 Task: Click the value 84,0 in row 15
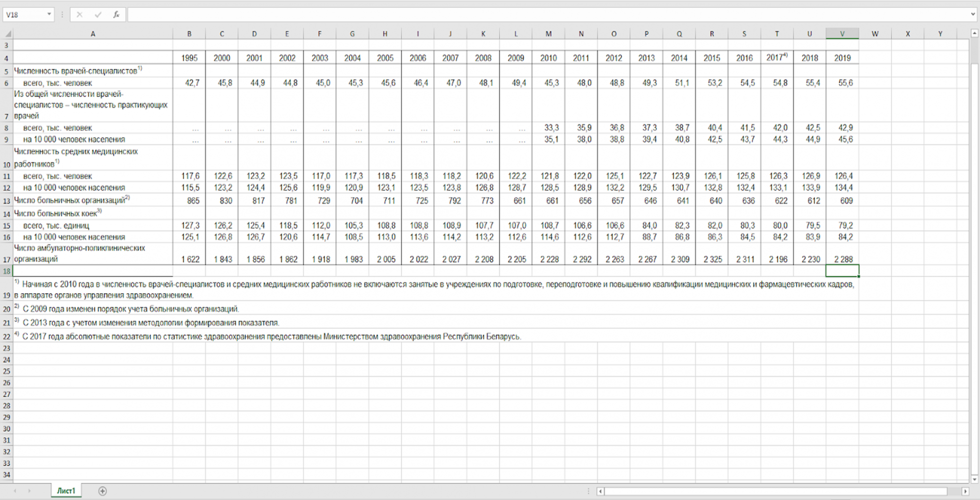tap(649, 225)
